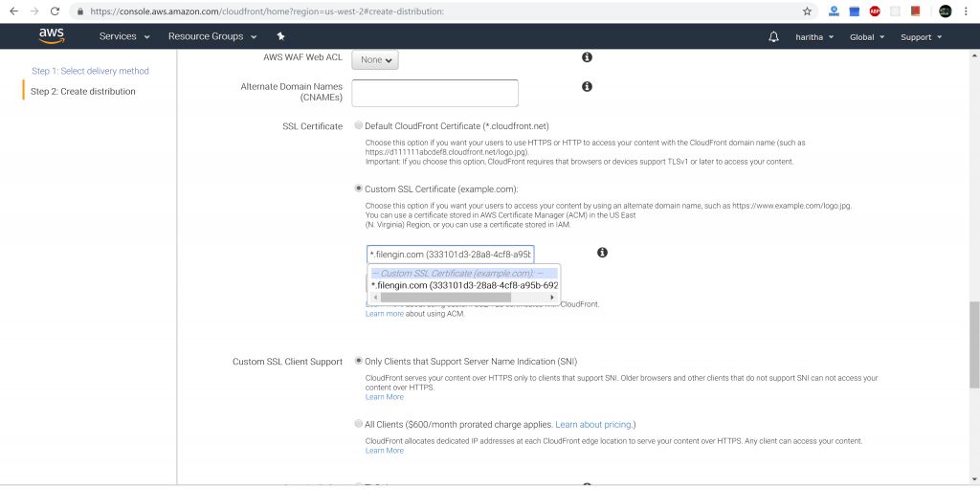Image resolution: width=980 pixels, height=489 pixels.
Task: Click the AWS logo home icon
Action: (51, 35)
